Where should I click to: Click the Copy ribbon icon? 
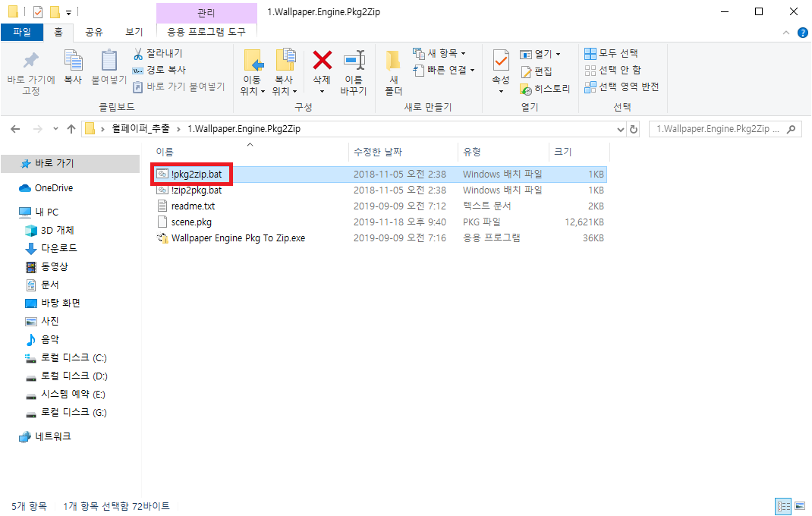73,61
